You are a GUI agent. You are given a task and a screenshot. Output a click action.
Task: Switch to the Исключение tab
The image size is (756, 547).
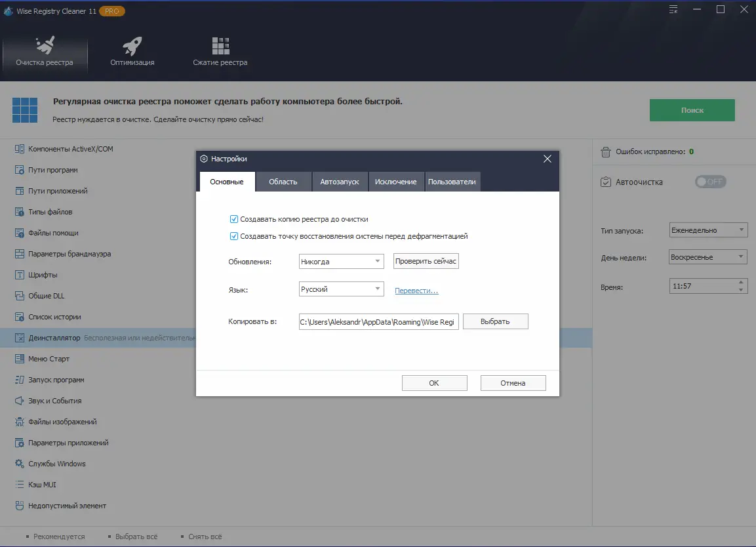(x=396, y=182)
